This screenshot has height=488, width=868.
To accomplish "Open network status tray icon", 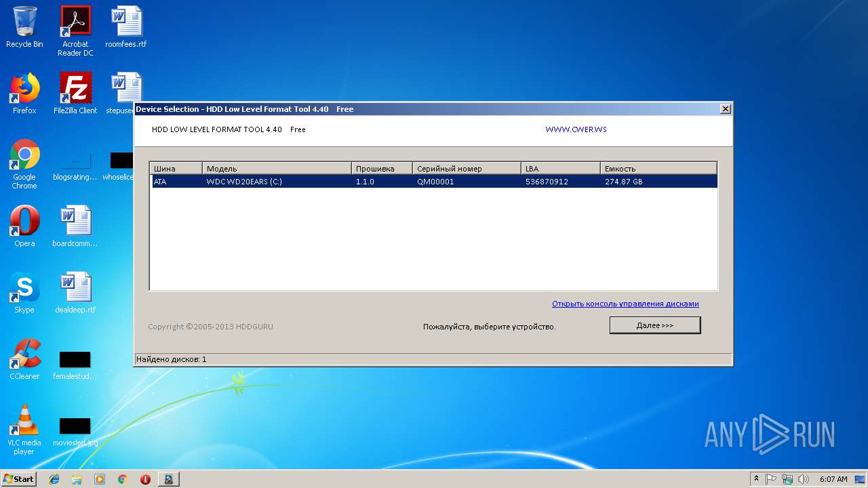I will [x=787, y=479].
